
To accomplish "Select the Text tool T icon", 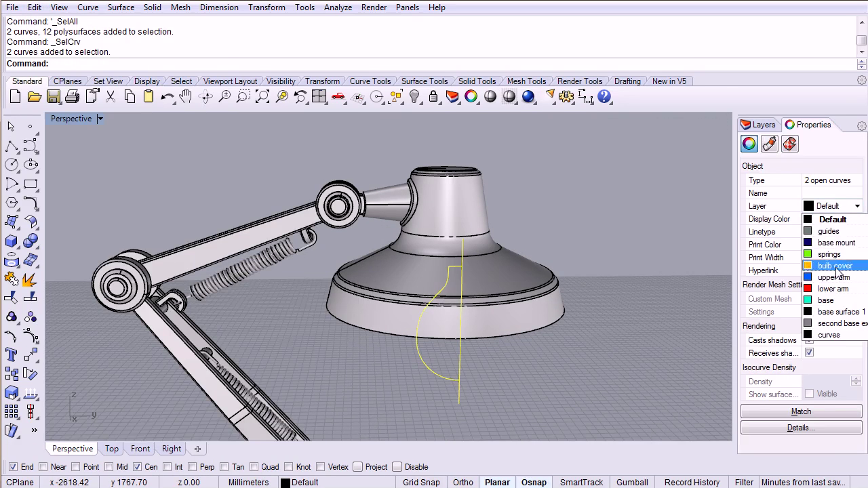I will (12, 354).
